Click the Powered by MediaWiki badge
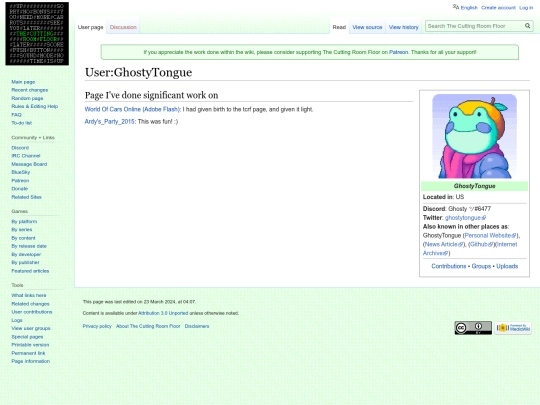540x405 pixels. click(513, 328)
